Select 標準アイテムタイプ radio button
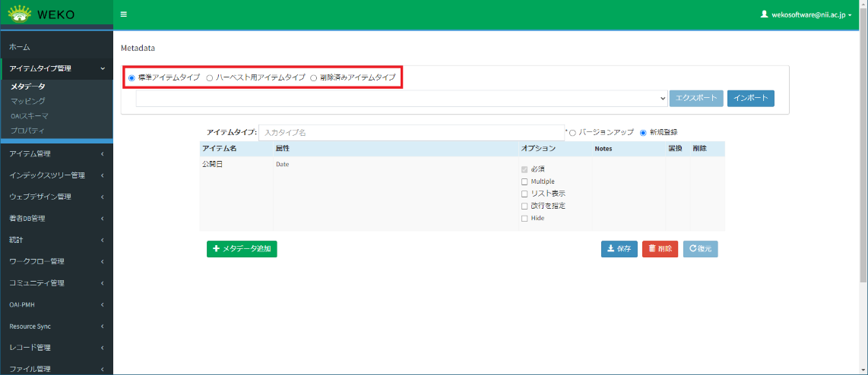Image resolution: width=868 pixels, height=375 pixels. coord(132,77)
